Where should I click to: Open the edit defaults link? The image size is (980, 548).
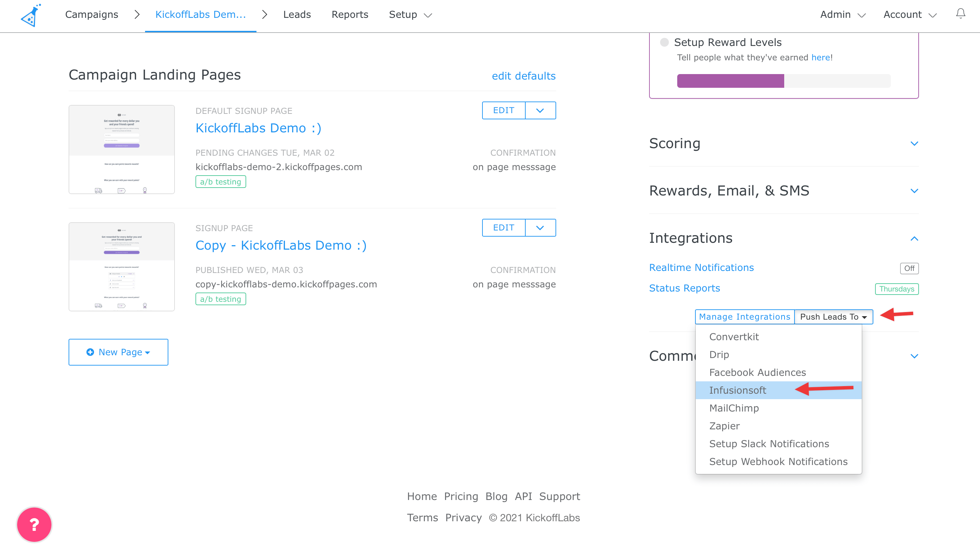click(524, 76)
